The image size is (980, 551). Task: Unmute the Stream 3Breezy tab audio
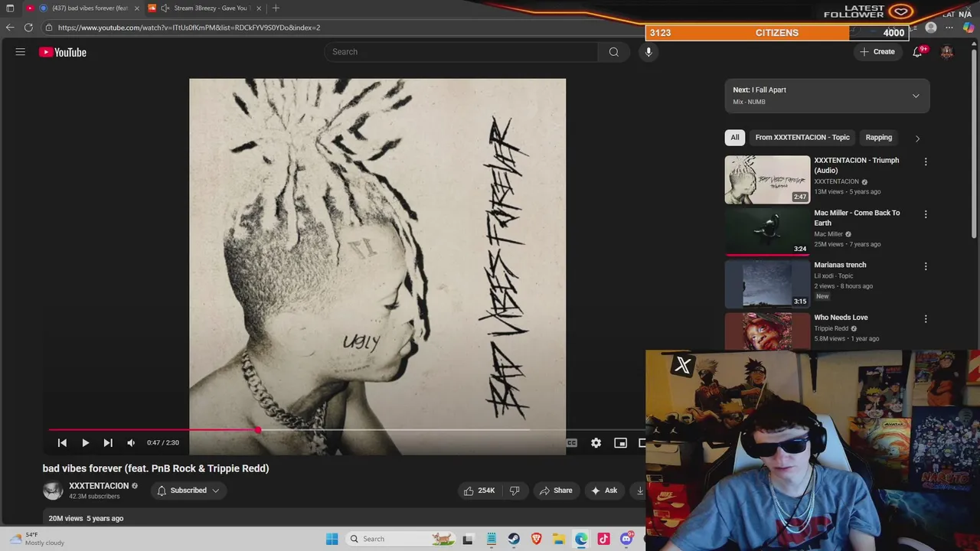165,8
